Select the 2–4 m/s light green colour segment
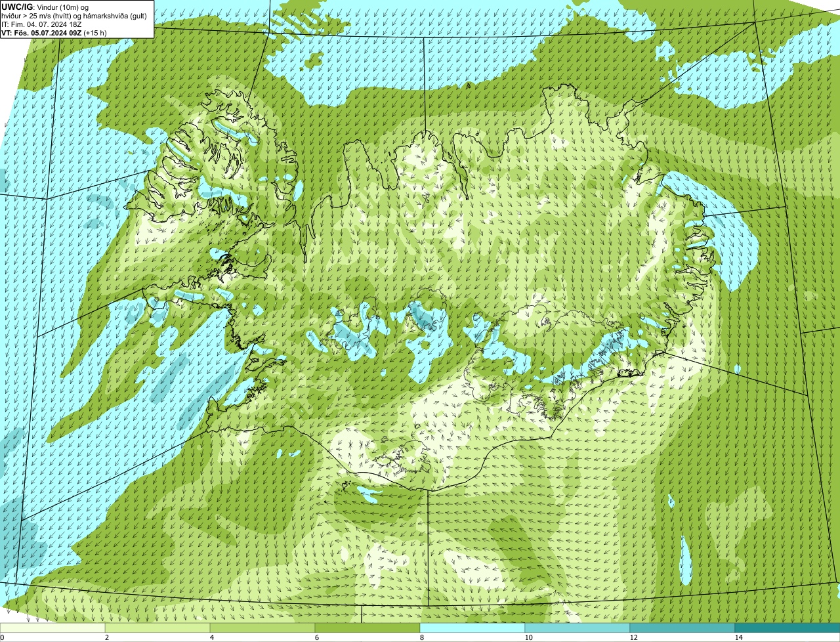Image resolution: width=840 pixels, height=642 pixels. coord(157,628)
